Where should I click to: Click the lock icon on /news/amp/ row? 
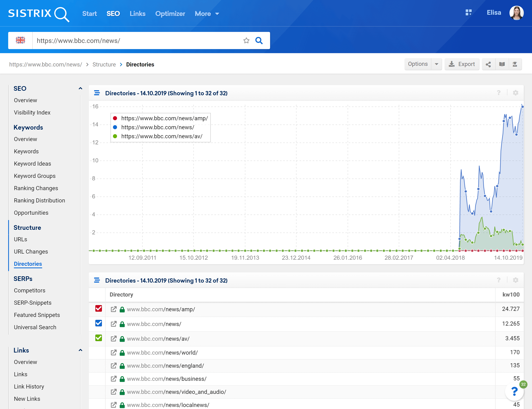(x=122, y=309)
